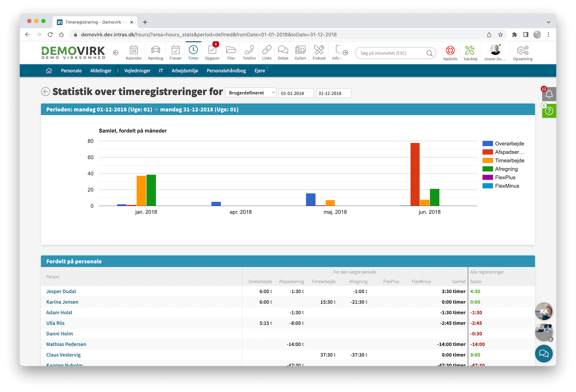
Task: Click the tall red jun. 2018 bar
Action: (415, 174)
